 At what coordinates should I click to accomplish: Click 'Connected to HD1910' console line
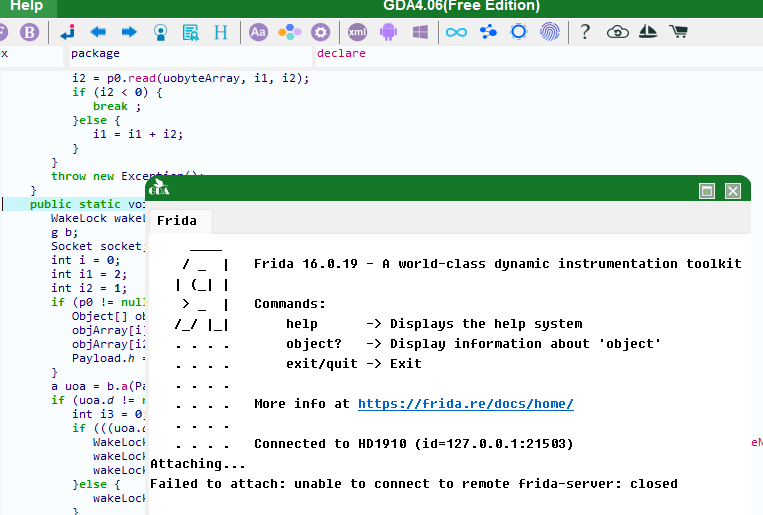pyautogui.click(x=414, y=444)
